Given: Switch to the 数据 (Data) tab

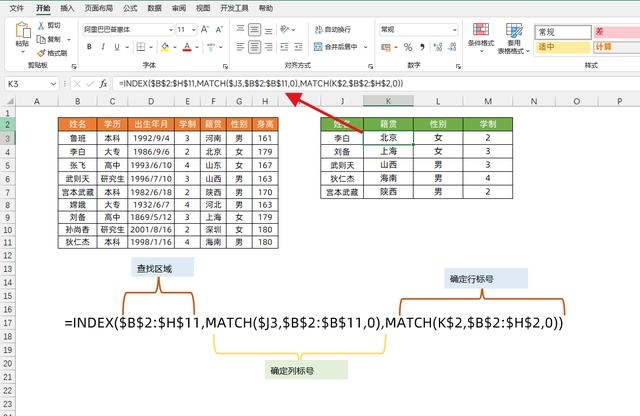Looking at the screenshot, I should tap(155, 8).
